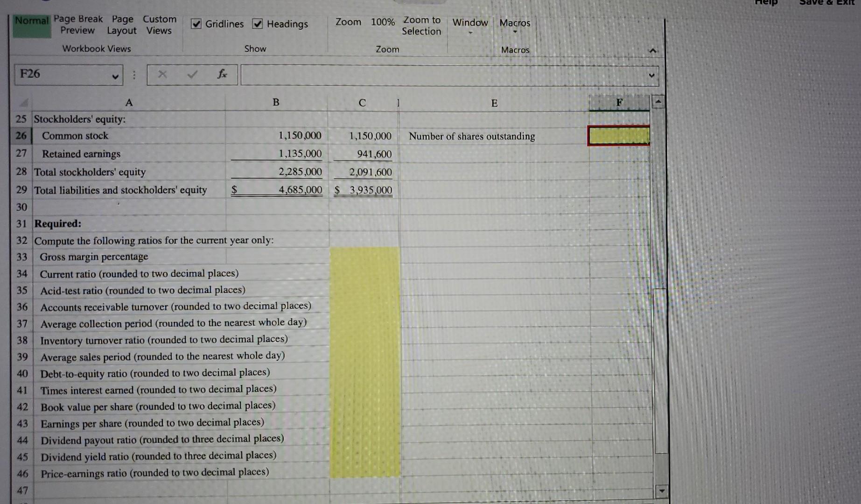Select Retained earnings value 941,600
This screenshot has height=504, width=861.
coord(364,154)
